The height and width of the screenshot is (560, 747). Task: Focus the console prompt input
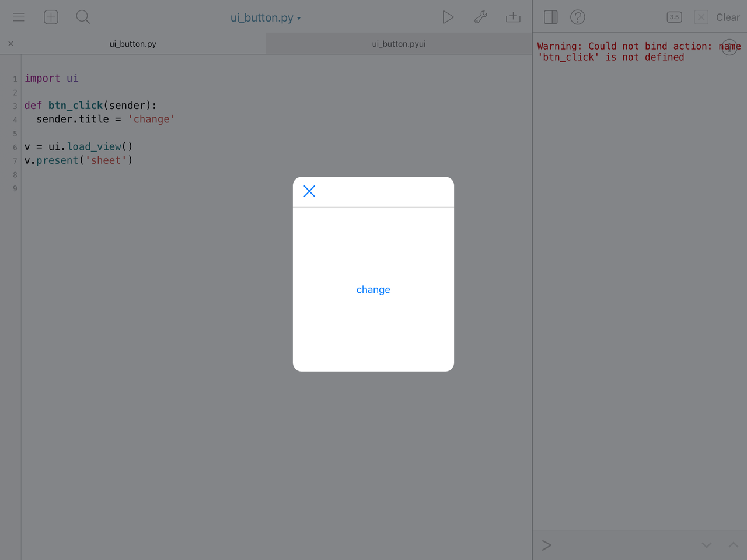pyautogui.click(x=619, y=545)
